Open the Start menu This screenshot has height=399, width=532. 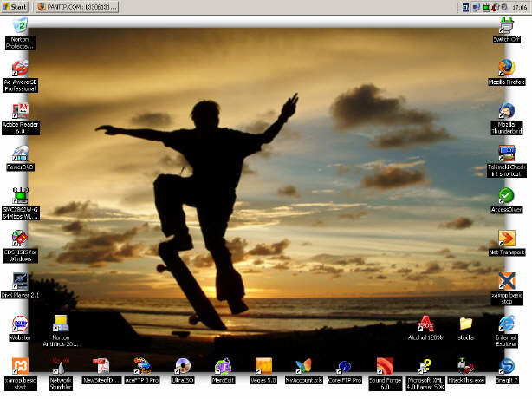coord(14,7)
